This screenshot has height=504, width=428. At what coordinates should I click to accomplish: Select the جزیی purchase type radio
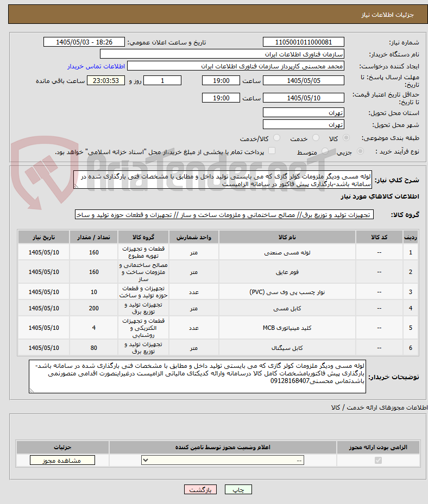pyautogui.click(x=361, y=151)
